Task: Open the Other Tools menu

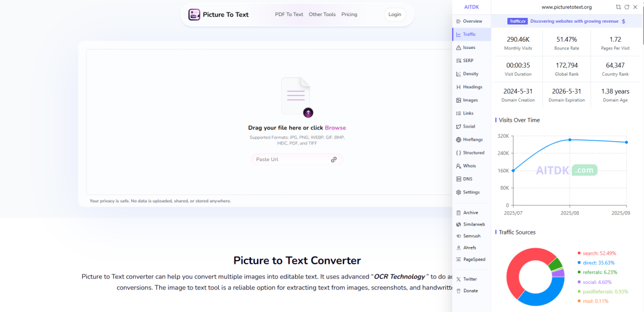Action: 322,14
